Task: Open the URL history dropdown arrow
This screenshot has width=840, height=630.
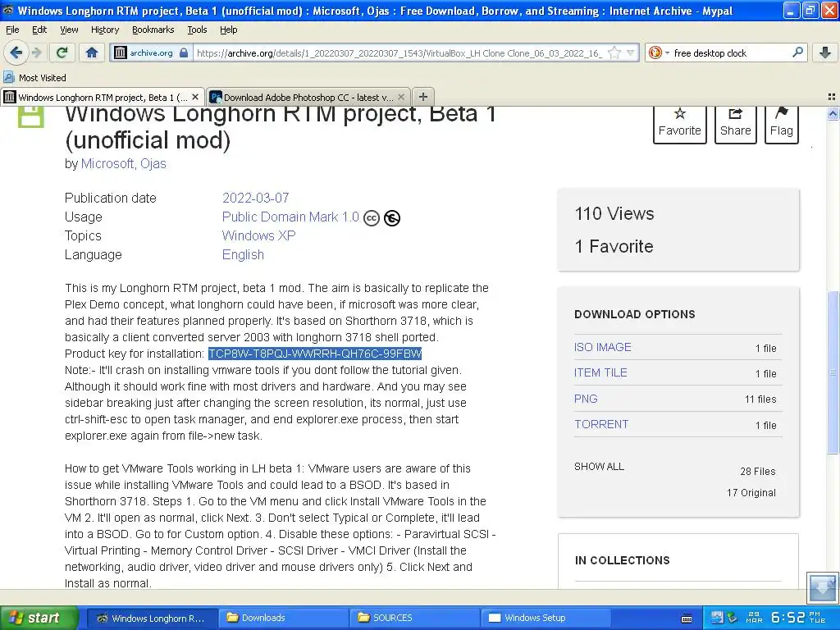Action: (631, 52)
